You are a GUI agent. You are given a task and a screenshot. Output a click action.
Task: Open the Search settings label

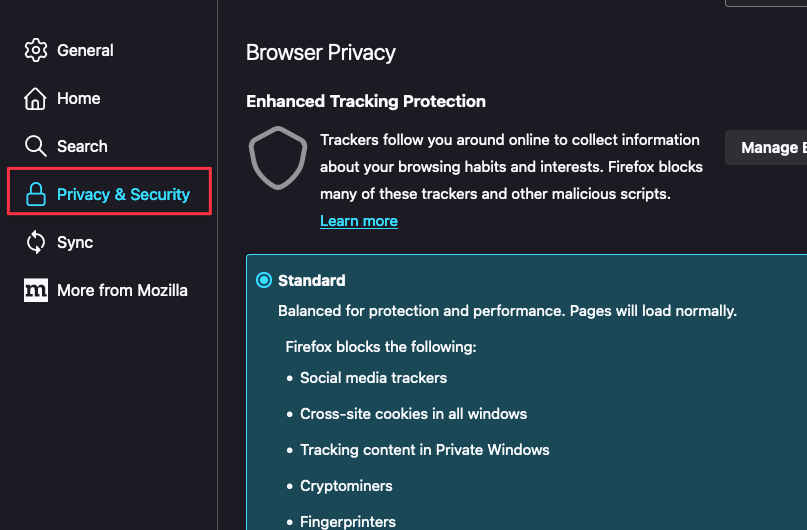(82, 146)
